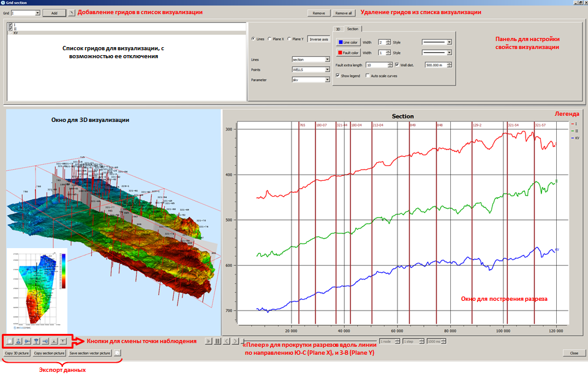Click the small icon beside Save section vector picture
This screenshot has height=378, width=588.
click(118, 353)
